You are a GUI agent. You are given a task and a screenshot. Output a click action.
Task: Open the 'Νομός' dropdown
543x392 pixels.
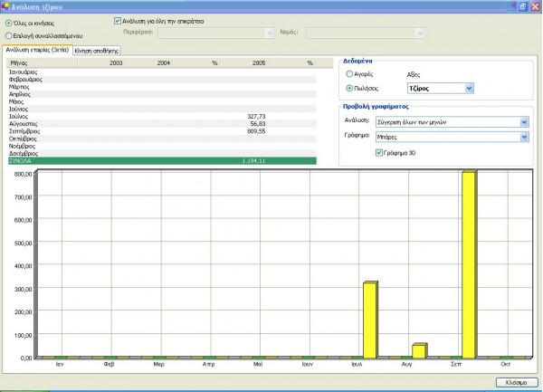tap(366, 33)
